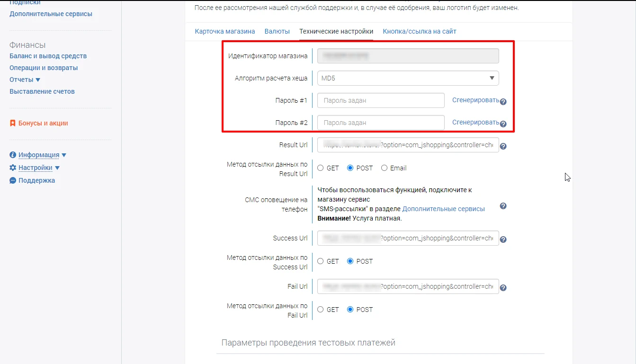Click the Поддержка chat icon
This screenshot has height=364, width=636.
click(13, 180)
